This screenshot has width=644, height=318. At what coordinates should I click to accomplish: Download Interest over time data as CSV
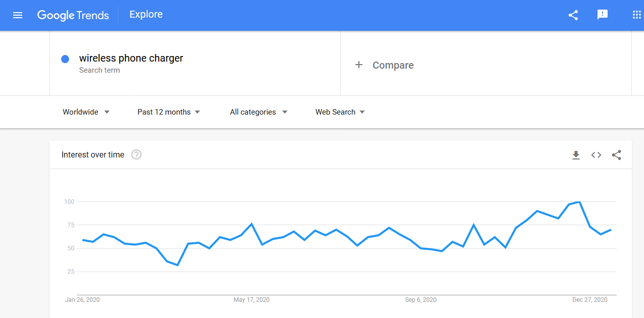[576, 155]
